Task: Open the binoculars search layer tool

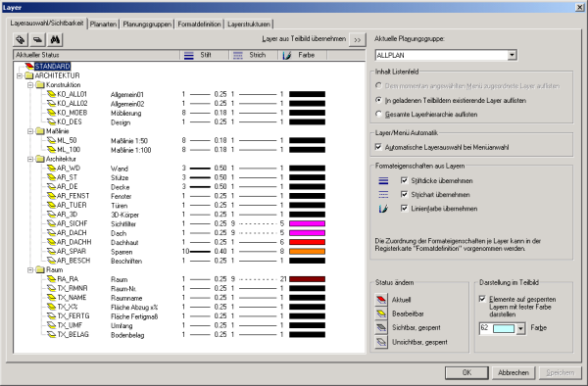Action: pyautogui.click(x=55, y=39)
